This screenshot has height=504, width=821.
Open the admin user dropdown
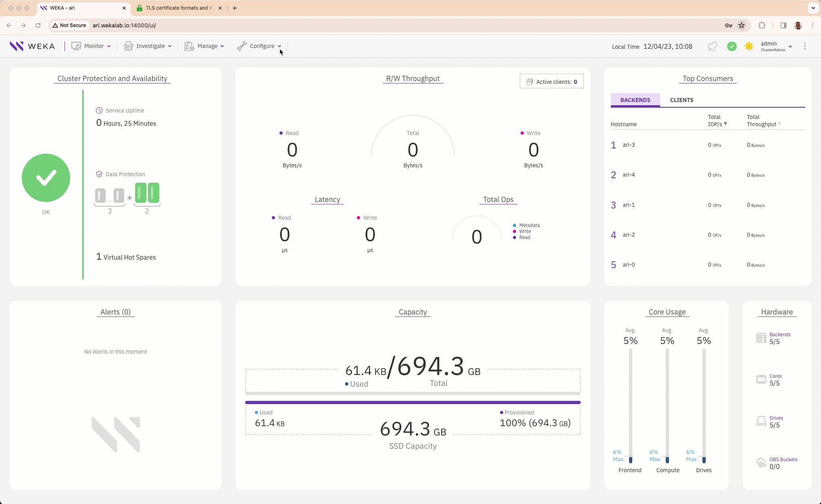(x=776, y=46)
